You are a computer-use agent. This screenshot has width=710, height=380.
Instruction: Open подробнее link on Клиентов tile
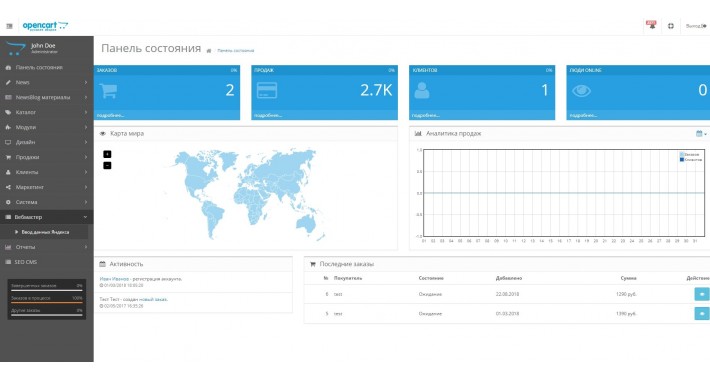pos(425,115)
